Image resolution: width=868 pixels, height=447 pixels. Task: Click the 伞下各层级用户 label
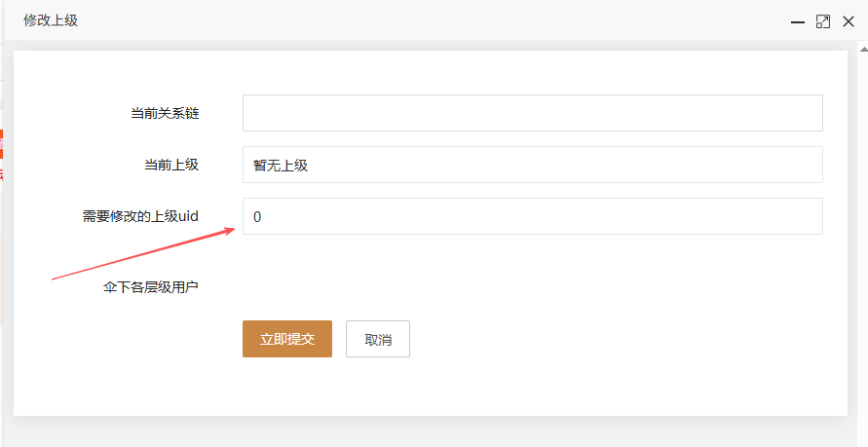click(x=151, y=287)
